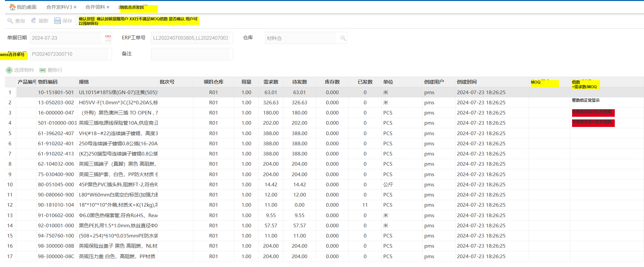Screen dimensions: 644x267
Task: Click the 已发数 value 11 cell
Action: 365,205
